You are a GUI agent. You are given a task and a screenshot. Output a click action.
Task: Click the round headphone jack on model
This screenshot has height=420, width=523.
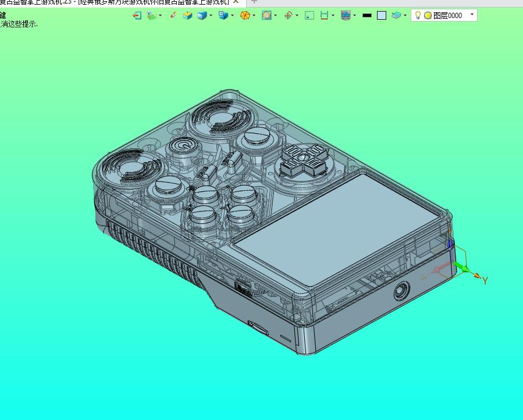(x=402, y=290)
